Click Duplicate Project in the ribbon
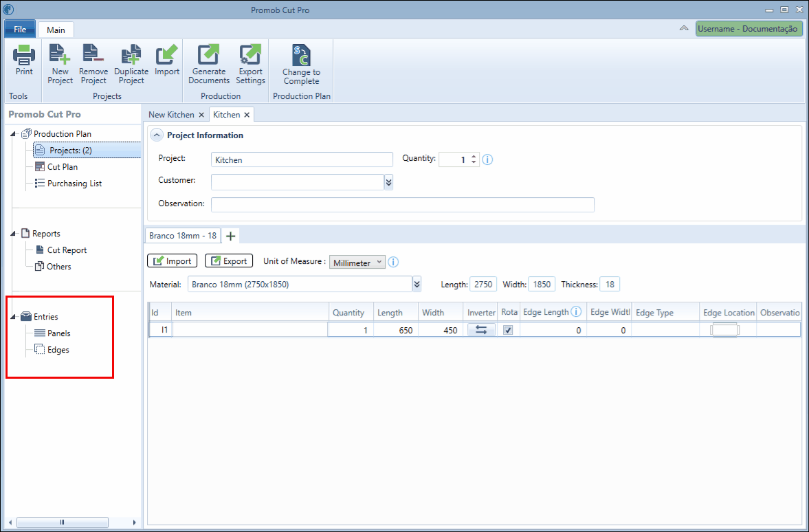Viewport: 809px width, 532px height. pos(131,64)
